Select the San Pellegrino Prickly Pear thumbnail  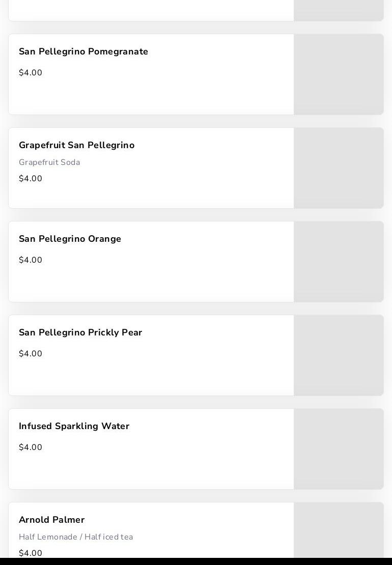pos(339,355)
